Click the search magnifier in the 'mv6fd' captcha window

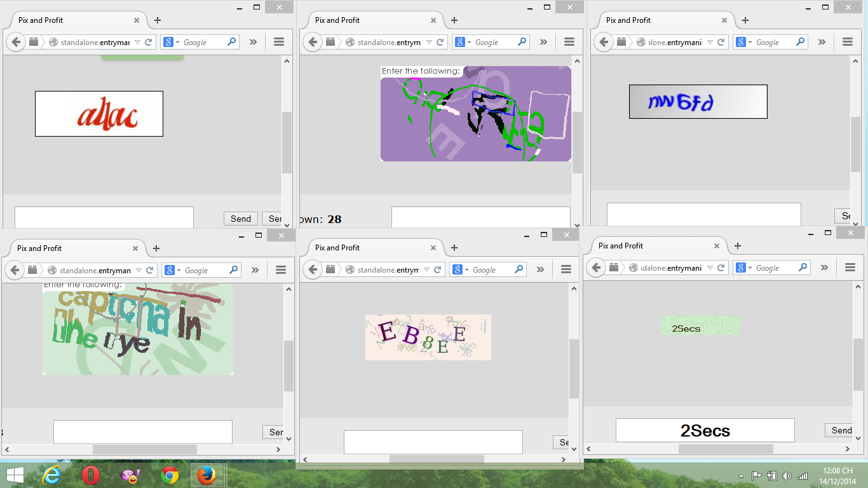[801, 42]
